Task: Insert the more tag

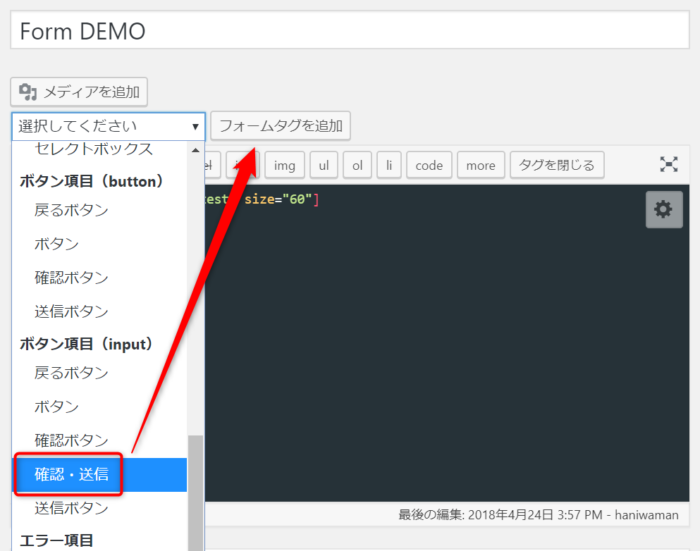Action: tap(480, 165)
